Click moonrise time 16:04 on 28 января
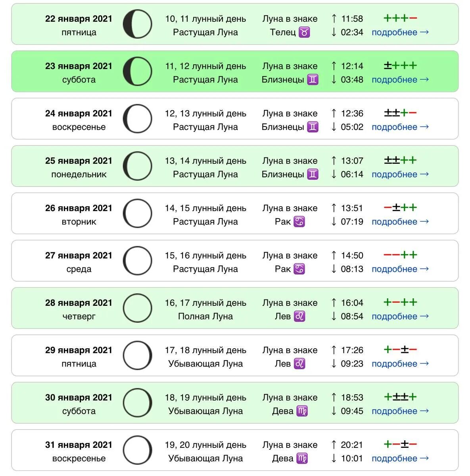Screen dimensions: 470x476 tap(352, 303)
